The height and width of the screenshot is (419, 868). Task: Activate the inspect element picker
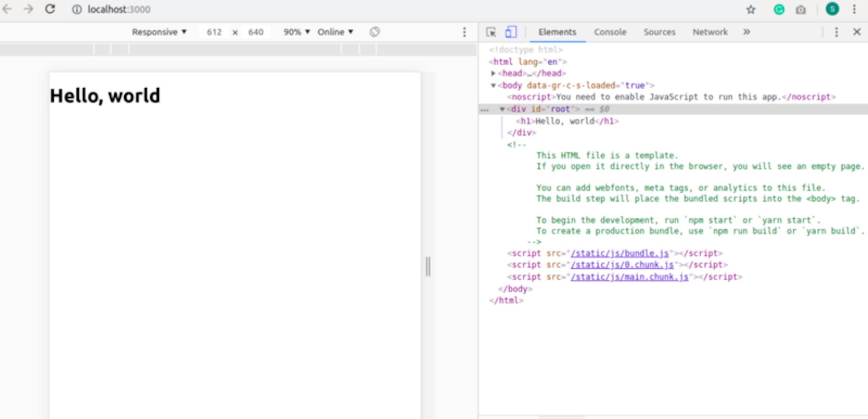(x=491, y=32)
